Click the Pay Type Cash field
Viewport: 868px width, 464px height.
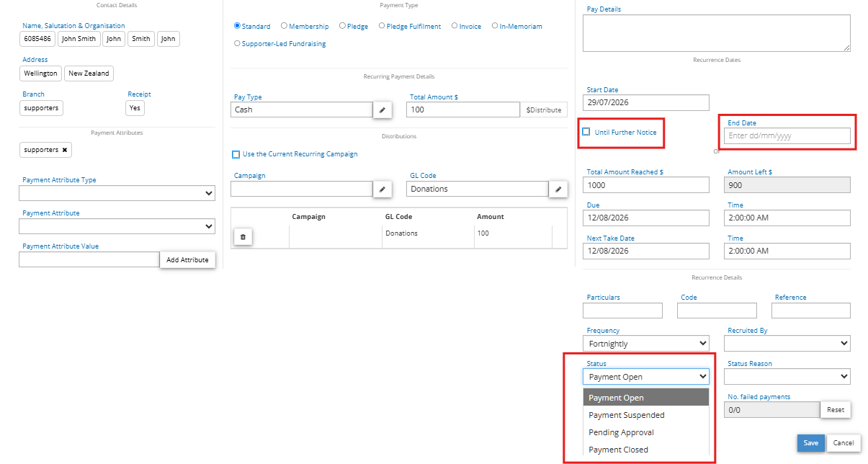point(302,110)
